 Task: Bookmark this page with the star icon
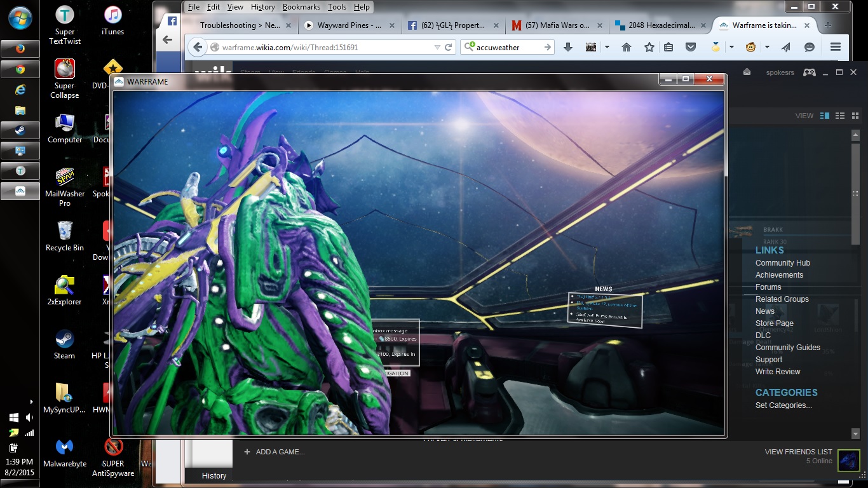(x=649, y=47)
